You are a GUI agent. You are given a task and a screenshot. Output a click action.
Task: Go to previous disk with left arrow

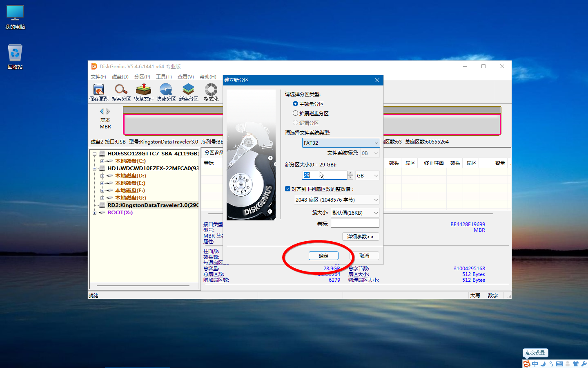102,111
